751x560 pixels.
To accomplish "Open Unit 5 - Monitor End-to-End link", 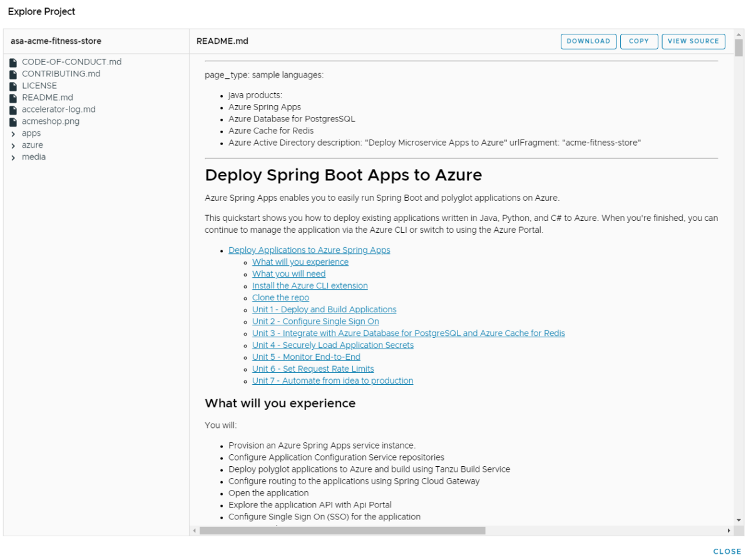I will pyautogui.click(x=306, y=357).
